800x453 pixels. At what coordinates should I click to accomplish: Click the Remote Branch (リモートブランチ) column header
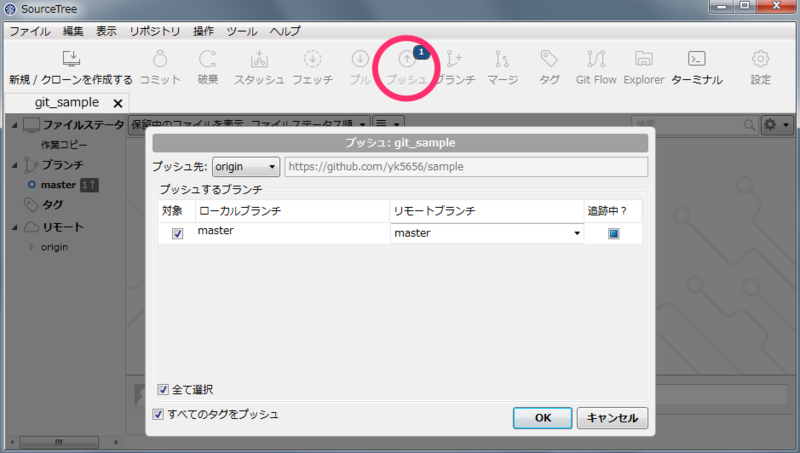point(487,211)
